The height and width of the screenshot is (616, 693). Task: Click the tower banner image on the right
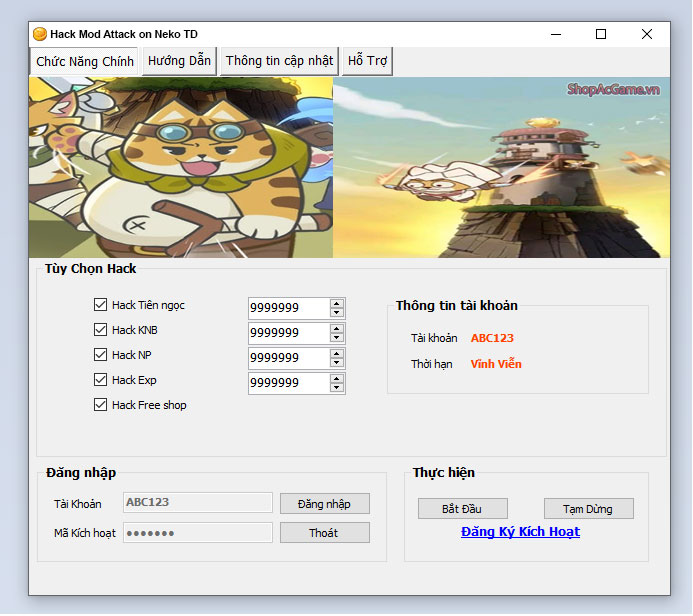coord(501,167)
